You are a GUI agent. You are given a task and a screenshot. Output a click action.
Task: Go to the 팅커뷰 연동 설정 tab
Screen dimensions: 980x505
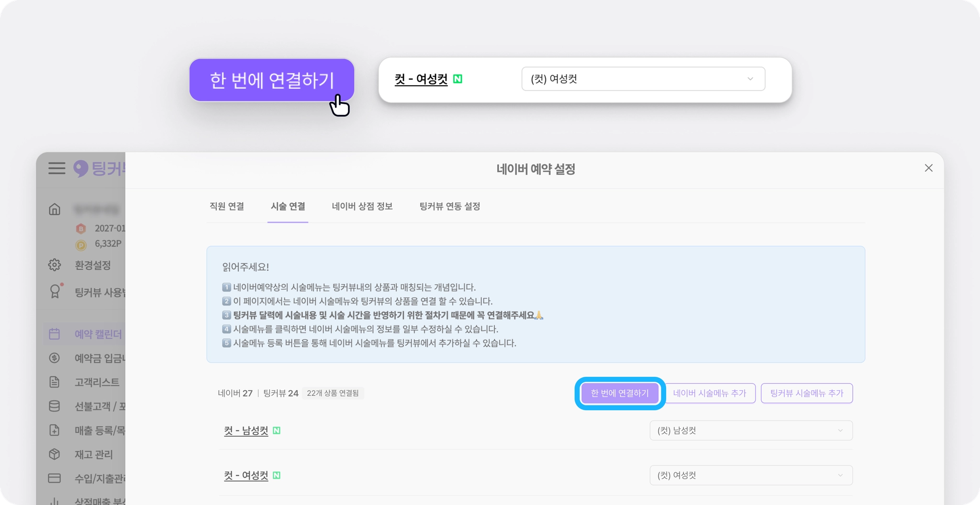[x=450, y=206]
